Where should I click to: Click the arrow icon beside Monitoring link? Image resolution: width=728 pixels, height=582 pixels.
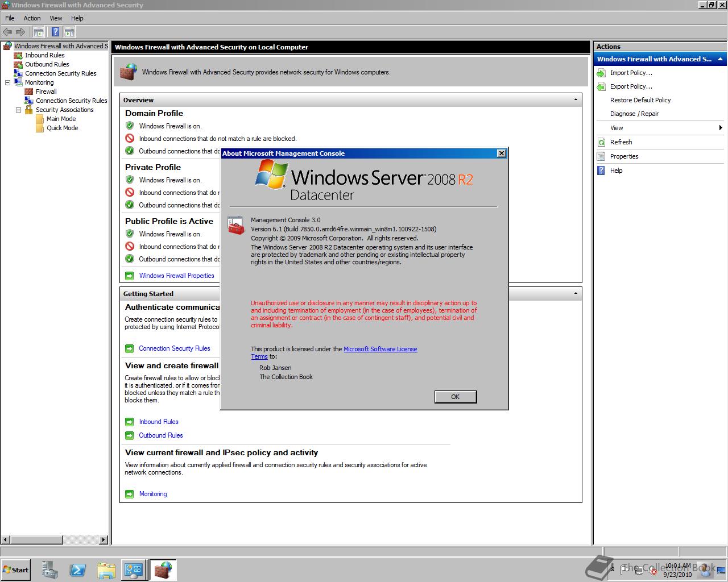(x=129, y=494)
